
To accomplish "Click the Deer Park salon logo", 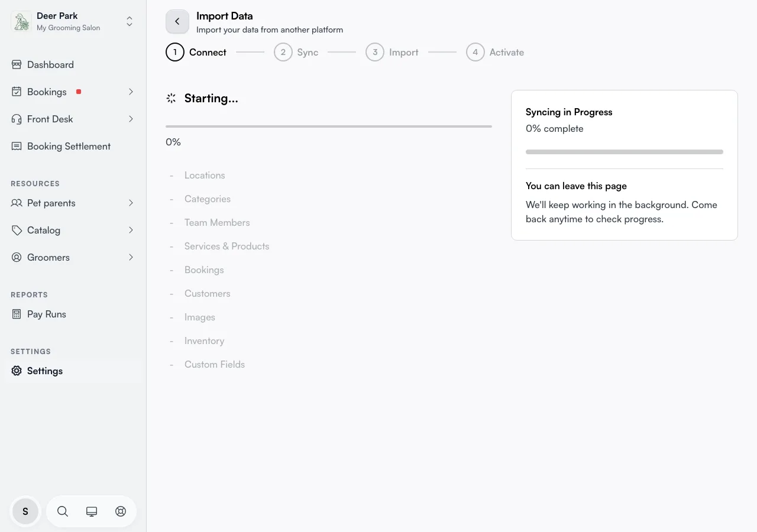I will (x=22, y=21).
